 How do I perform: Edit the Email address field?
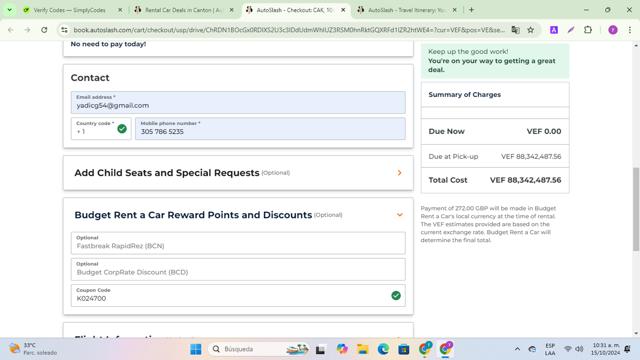(238, 102)
